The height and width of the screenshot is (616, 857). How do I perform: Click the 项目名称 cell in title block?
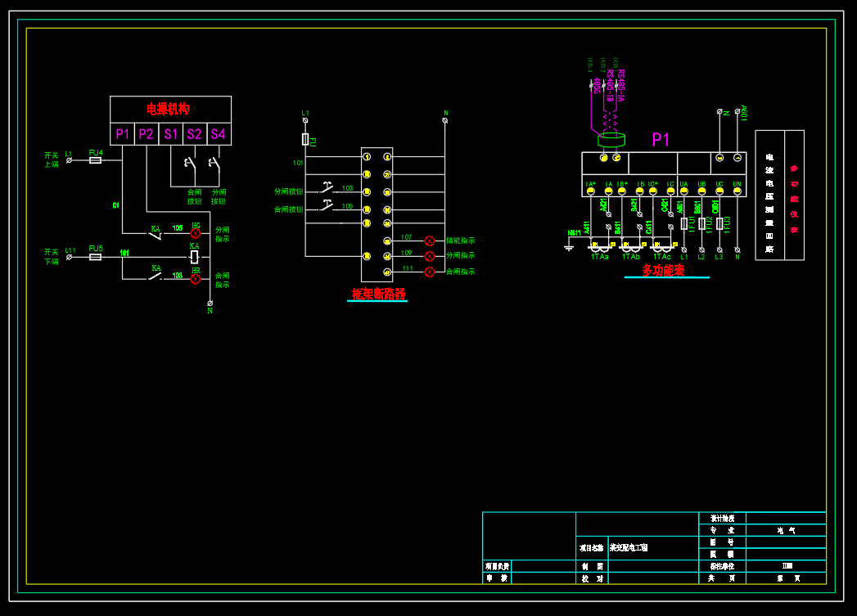[592, 548]
